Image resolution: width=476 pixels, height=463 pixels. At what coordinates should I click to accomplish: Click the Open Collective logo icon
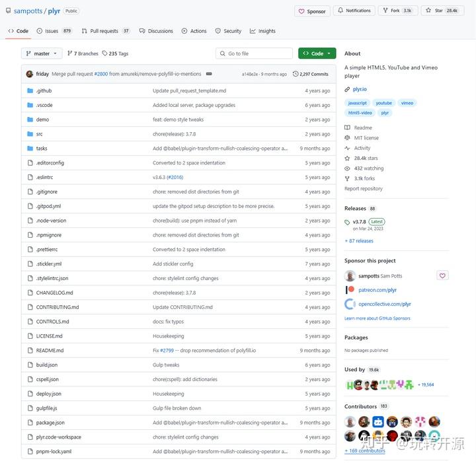coord(350,304)
